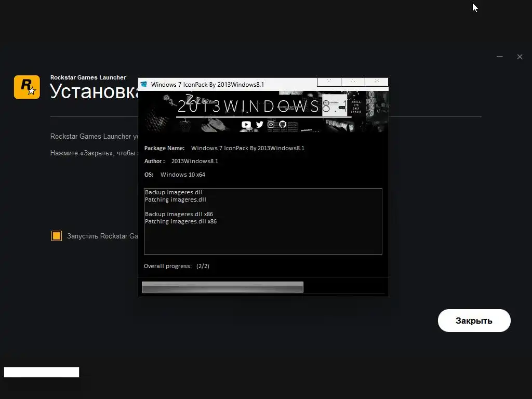The height and width of the screenshot is (399, 532).
Task: Close the Windows 7 IconPack window
Action: (377, 82)
